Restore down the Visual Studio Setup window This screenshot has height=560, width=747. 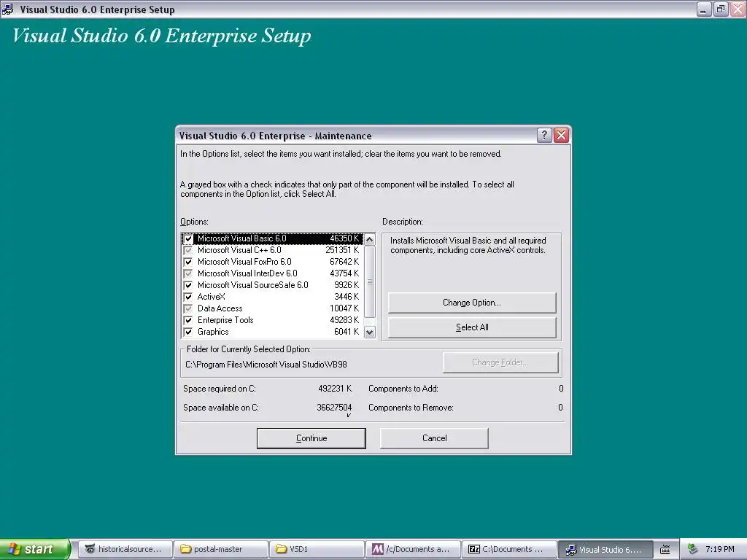pos(721,9)
